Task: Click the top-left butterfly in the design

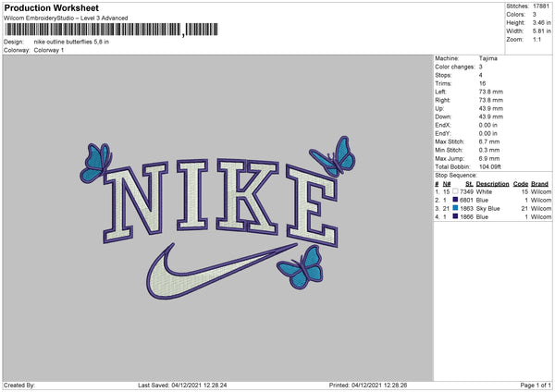Action: point(96,163)
